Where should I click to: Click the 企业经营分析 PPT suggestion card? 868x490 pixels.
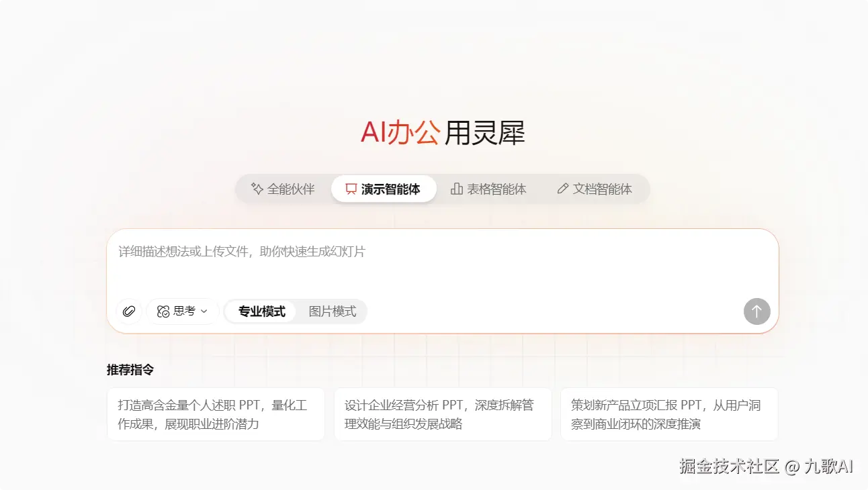click(x=443, y=414)
